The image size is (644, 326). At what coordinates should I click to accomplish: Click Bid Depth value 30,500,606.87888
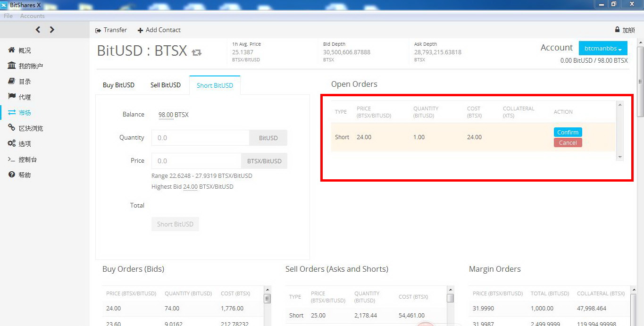click(x=347, y=52)
